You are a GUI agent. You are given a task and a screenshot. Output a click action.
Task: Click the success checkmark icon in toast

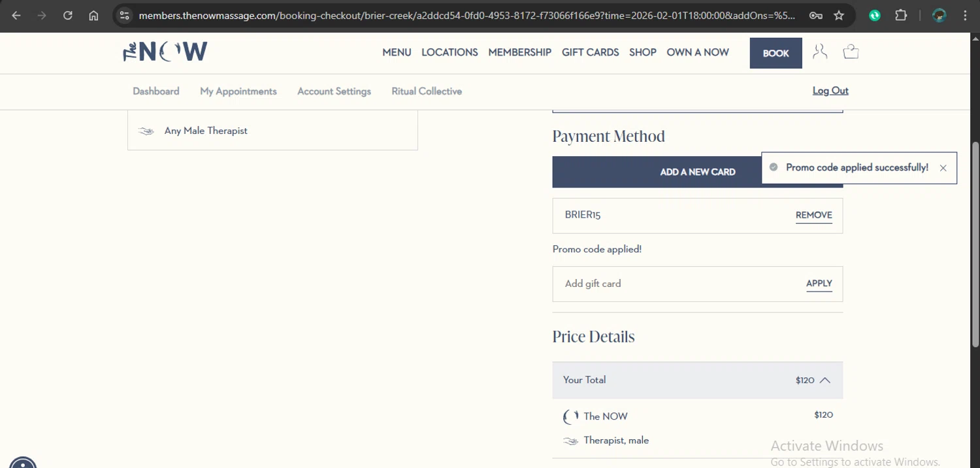pyautogui.click(x=774, y=167)
